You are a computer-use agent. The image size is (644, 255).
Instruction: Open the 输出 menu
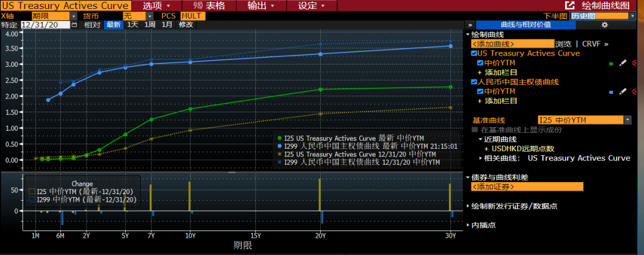click(x=261, y=5)
